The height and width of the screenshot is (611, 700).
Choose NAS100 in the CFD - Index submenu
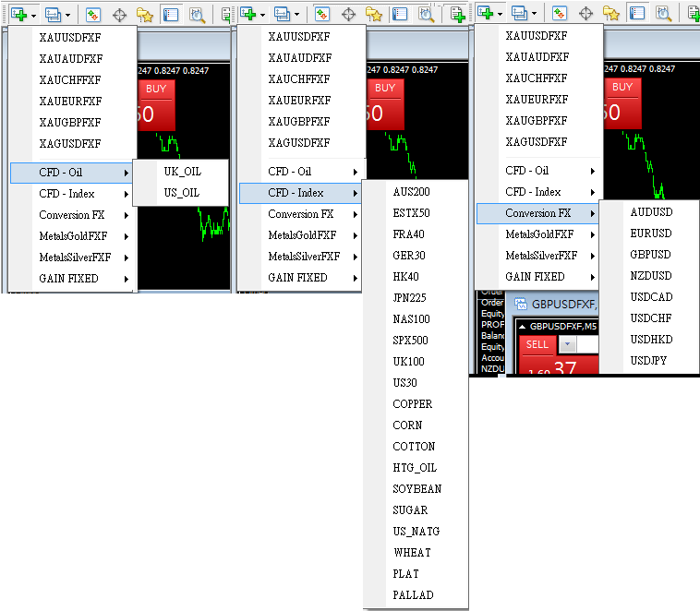click(x=411, y=319)
